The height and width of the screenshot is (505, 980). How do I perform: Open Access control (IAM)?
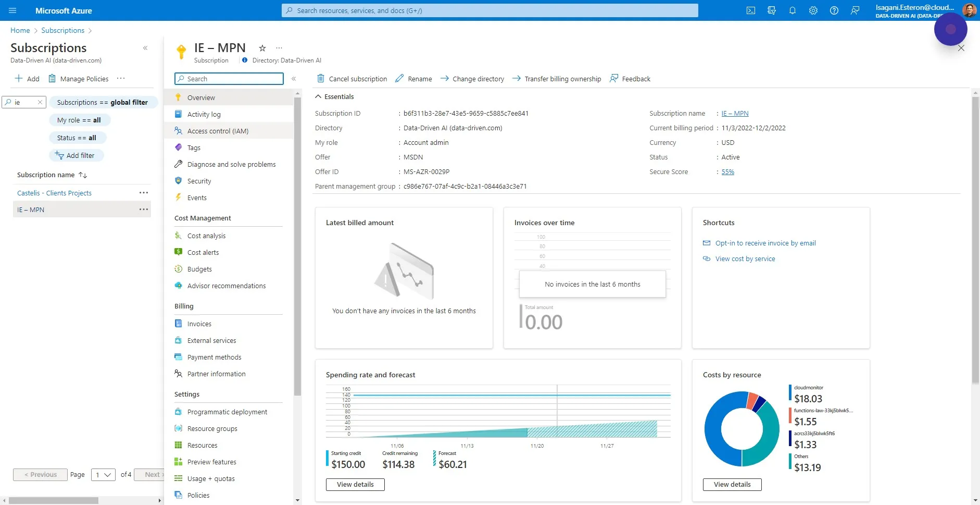pos(229,131)
